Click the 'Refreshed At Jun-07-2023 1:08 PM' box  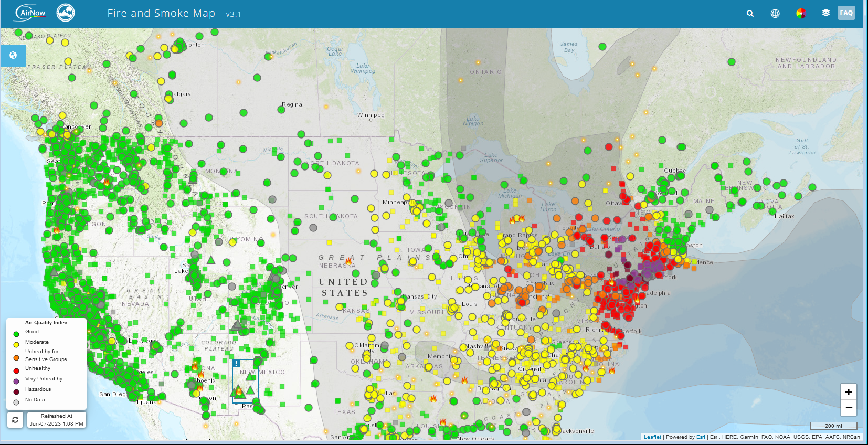click(x=57, y=420)
